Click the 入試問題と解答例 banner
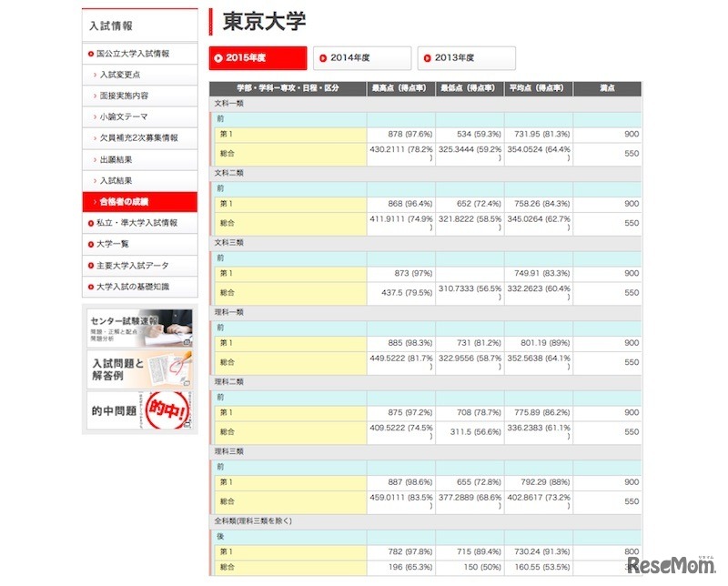 pyautogui.click(x=140, y=369)
